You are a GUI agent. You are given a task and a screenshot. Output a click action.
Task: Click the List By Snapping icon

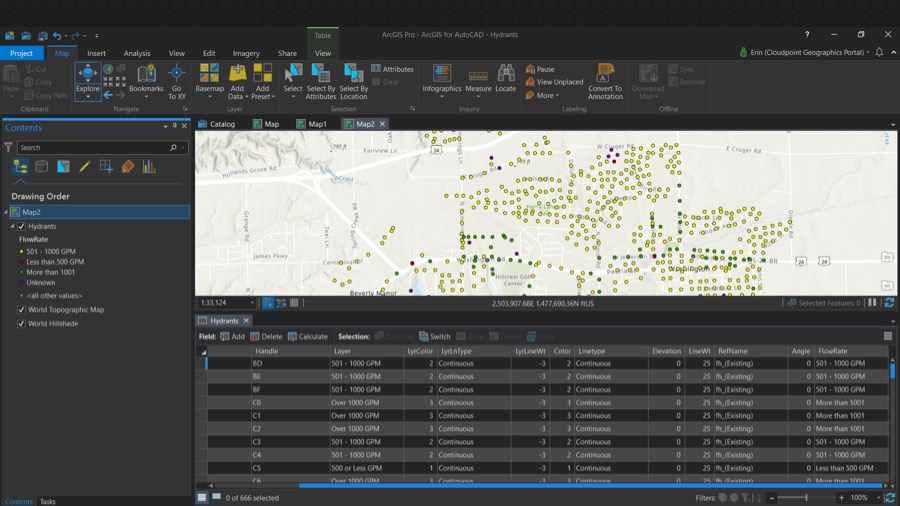[x=106, y=167]
